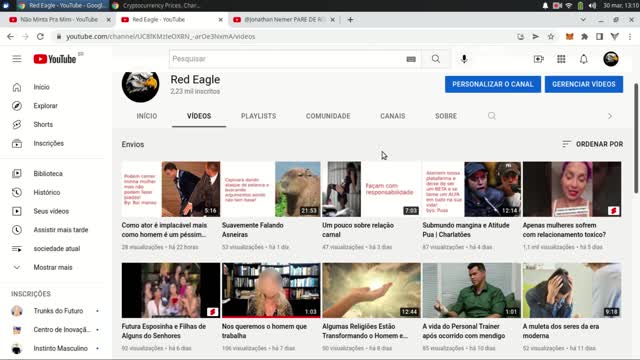
Task: Open video Um pouco sobre relação carnal
Action: [x=358, y=230]
